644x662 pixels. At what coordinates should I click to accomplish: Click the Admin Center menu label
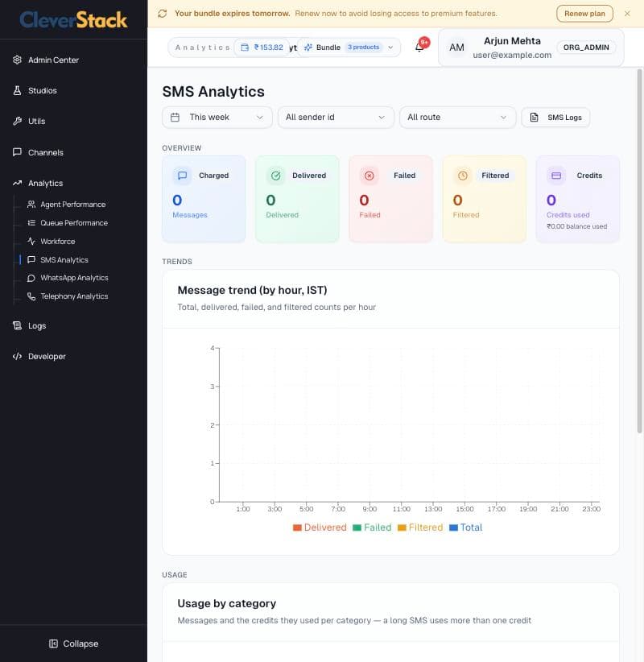(53, 60)
